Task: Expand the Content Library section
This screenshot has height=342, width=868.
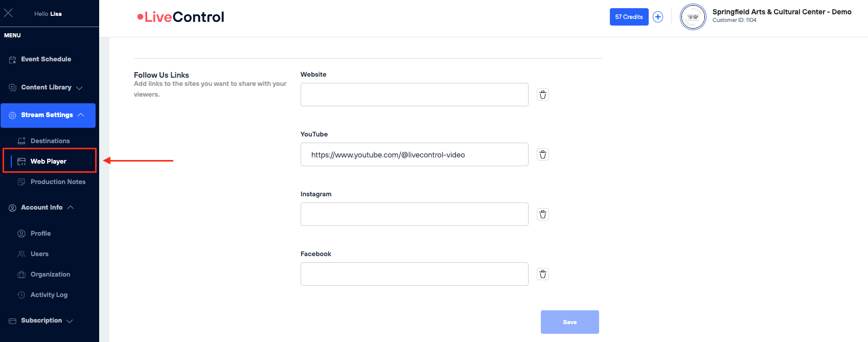Action: pyautogui.click(x=47, y=87)
